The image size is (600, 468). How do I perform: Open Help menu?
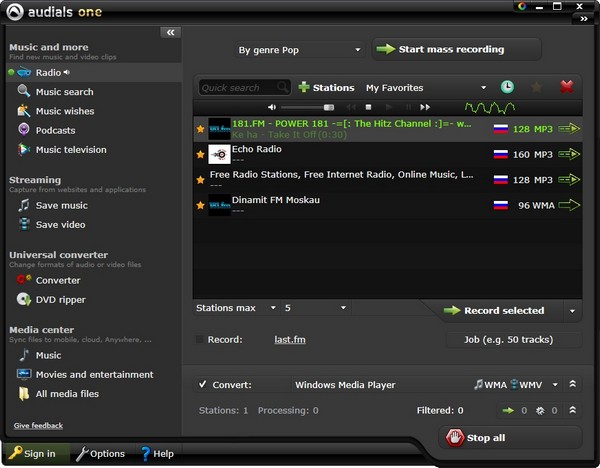coord(158,453)
